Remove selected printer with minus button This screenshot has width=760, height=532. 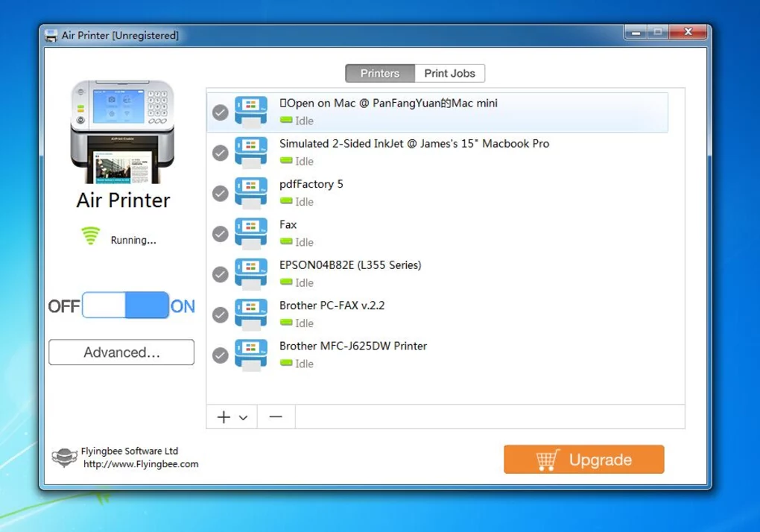point(276,417)
